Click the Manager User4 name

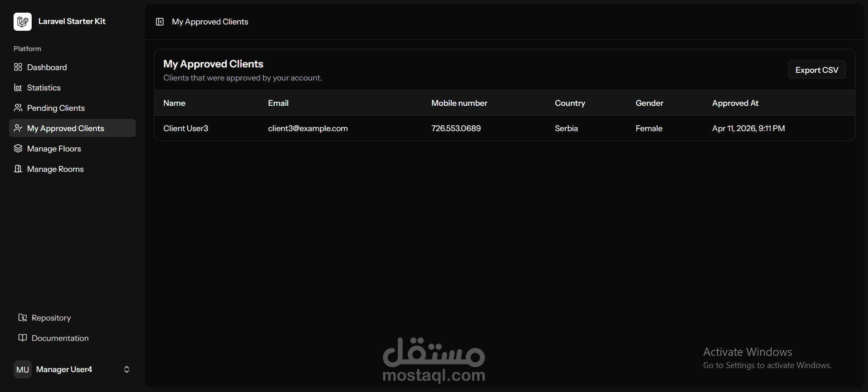[64, 369]
